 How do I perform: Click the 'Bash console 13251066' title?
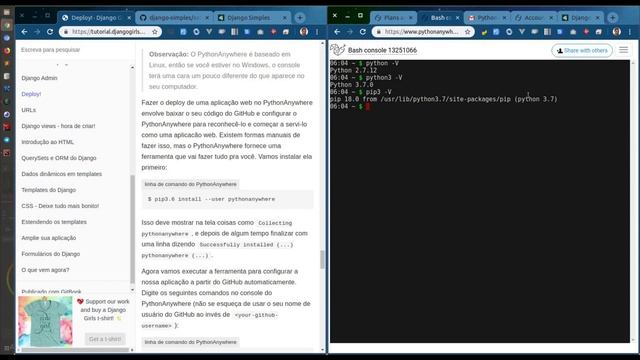[382, 50]
